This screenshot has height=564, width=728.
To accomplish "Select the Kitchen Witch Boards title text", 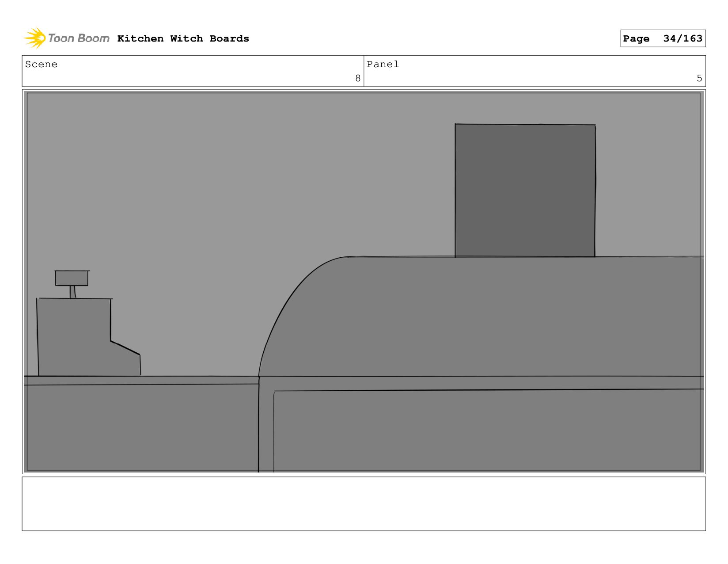I will point(183,38).
